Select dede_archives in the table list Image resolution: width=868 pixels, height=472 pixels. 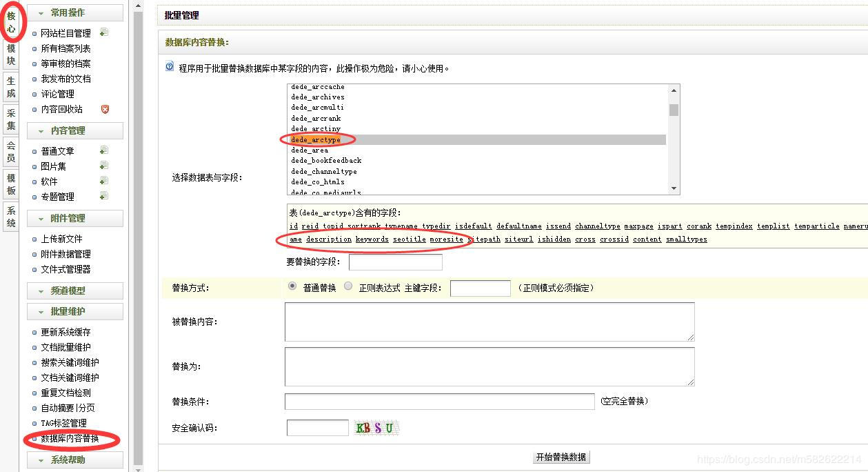click(317, 97)
